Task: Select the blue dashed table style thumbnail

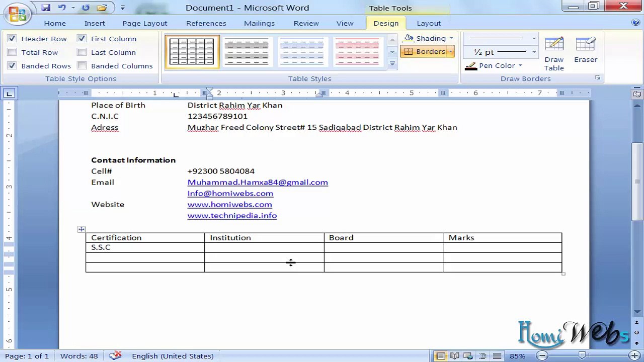Action: 302,51
